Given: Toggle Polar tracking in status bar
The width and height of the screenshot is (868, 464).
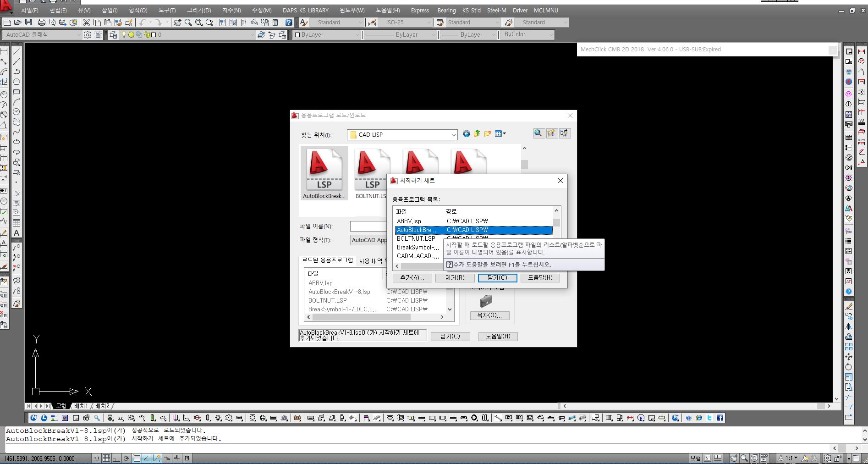Looking at the screenshot, I should click(x=126, y=458).
